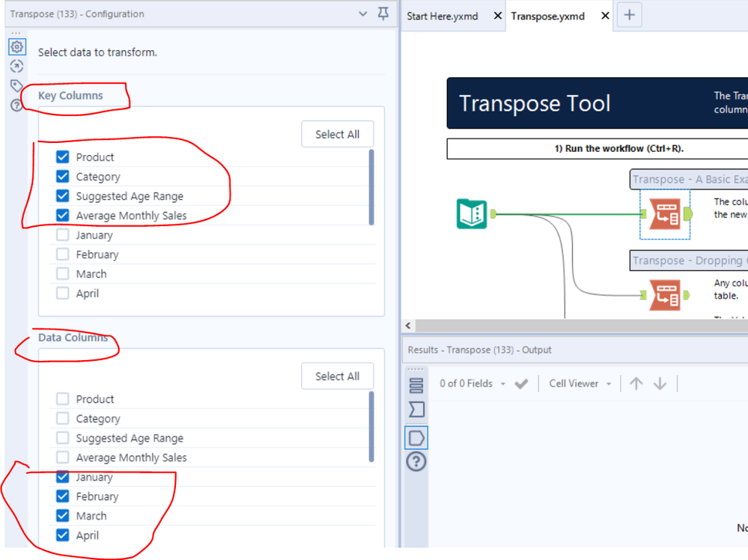Uncheck April in Data Columns

62,535
